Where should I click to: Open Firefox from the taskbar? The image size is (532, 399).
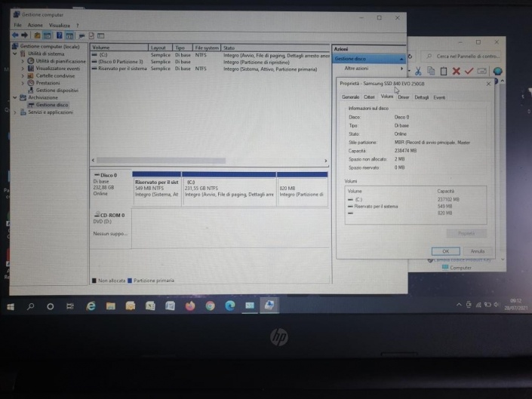pyautogui.click(x=189, y=305)
